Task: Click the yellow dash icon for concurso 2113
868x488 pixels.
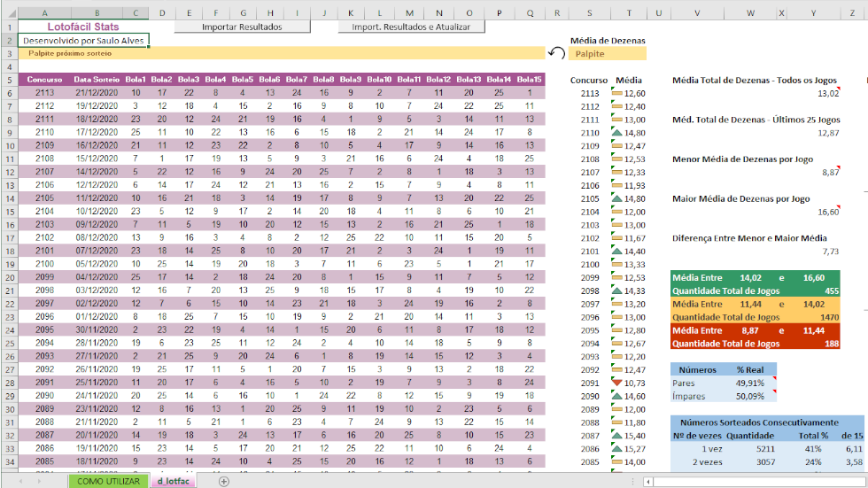Action: click(617, 93)
